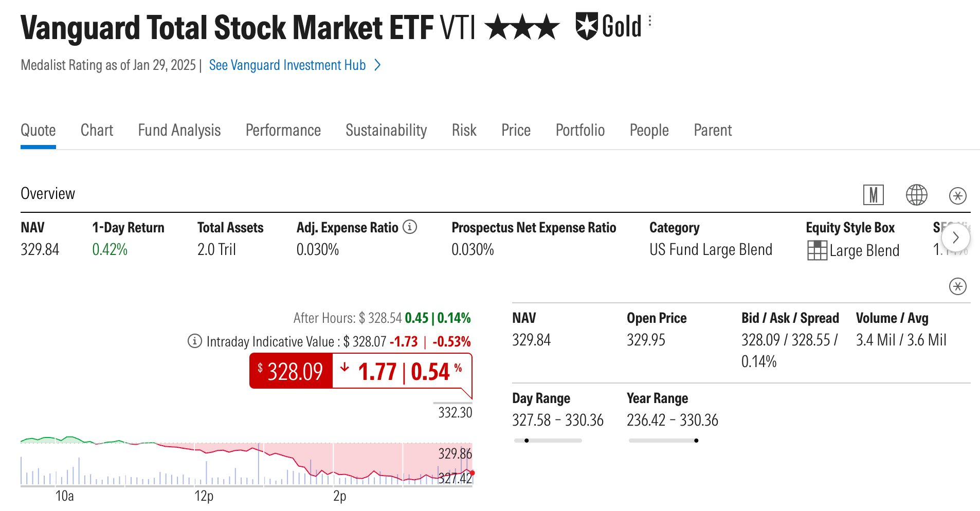Click the Equity Style Box grid icon
This screenshot has height=511, width=980.
point(817,250)
